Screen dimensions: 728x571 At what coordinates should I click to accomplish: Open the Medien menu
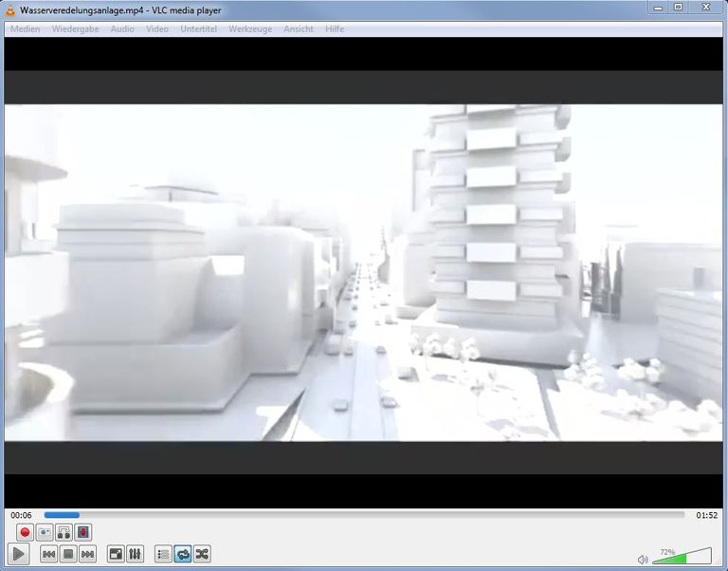pos(25,28)
